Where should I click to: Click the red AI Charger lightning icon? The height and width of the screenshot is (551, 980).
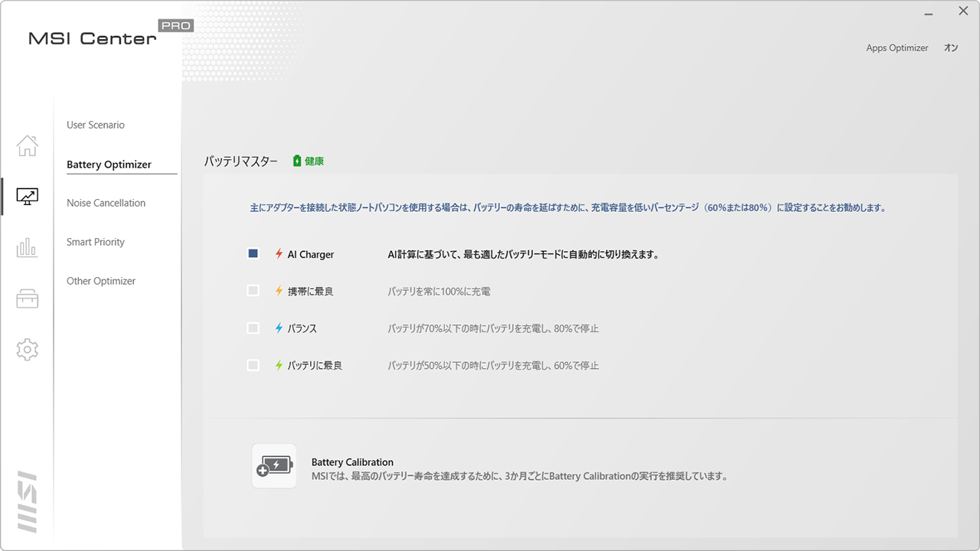click(x=279, y=254)
